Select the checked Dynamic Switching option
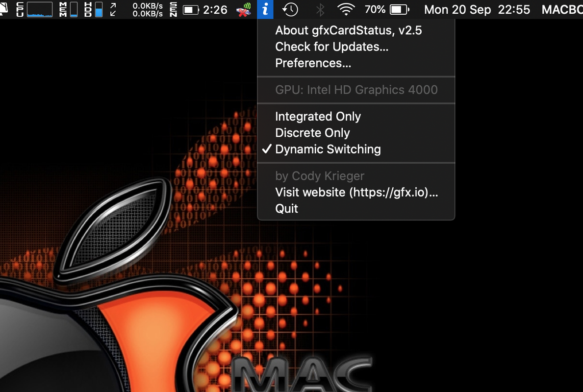The width and height of the screenshot is (583, 392). point(356,149)
